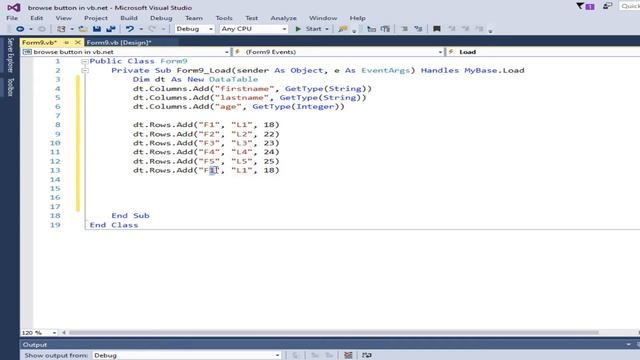
Task: Open the Tools menu
Action: 224,18
